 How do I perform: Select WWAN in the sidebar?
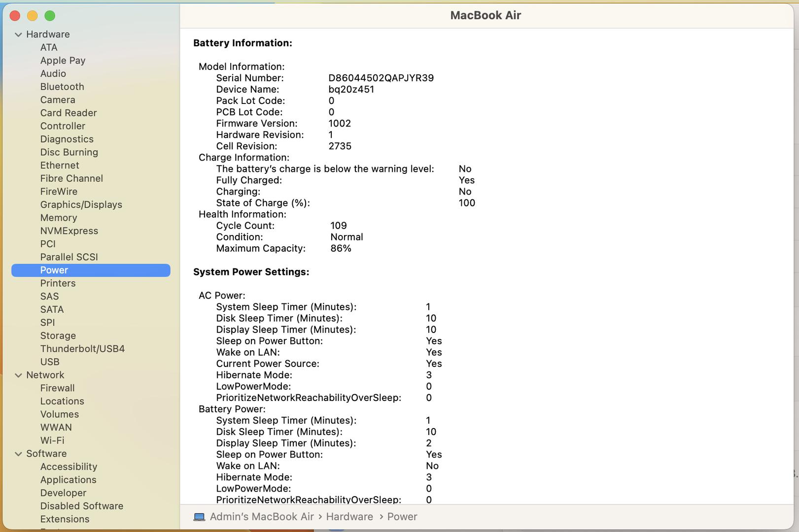point(56,428)
